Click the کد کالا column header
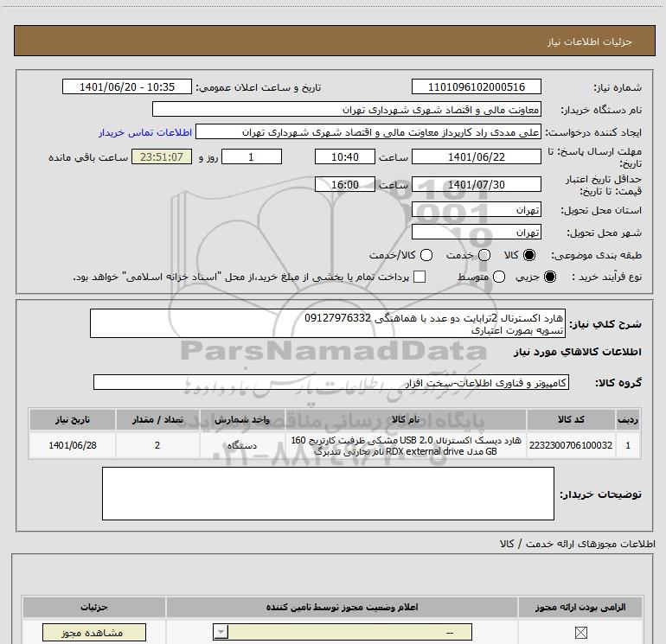Image resolution: width=666 pixels, height=644 pixels. [571, 419]
